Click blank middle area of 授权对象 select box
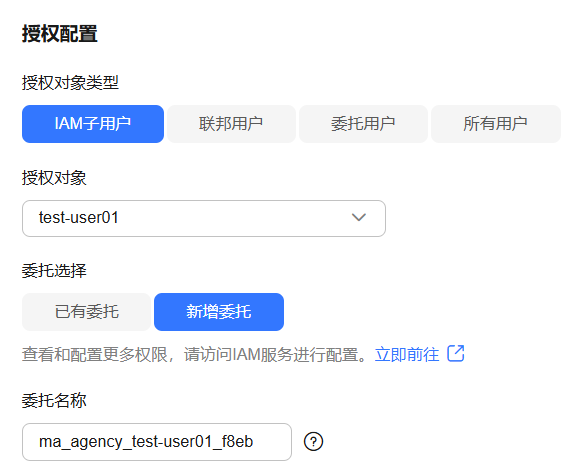The height and width of the screenshot is (470, 572). coord(233,218)
